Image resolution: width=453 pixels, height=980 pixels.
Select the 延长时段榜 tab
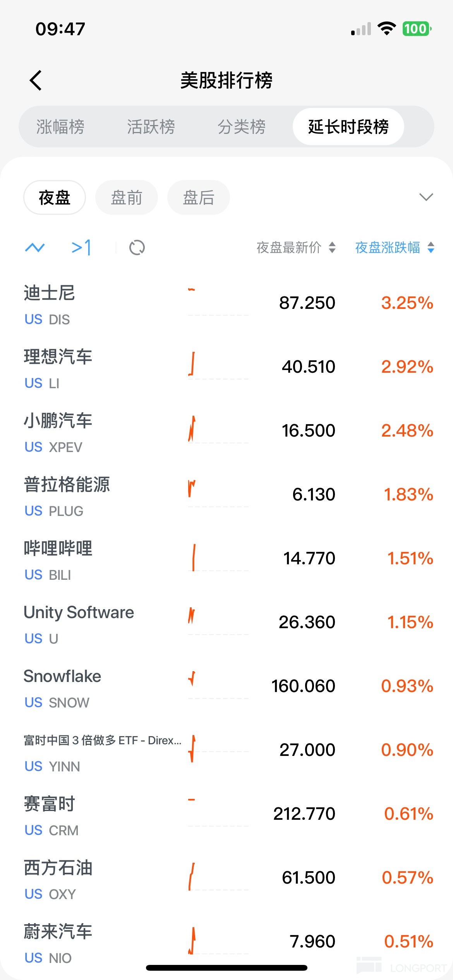[x=348, y=127]
